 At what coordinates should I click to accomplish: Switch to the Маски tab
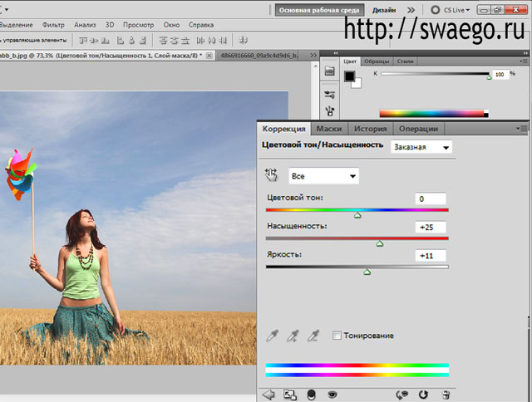[329, 129]
